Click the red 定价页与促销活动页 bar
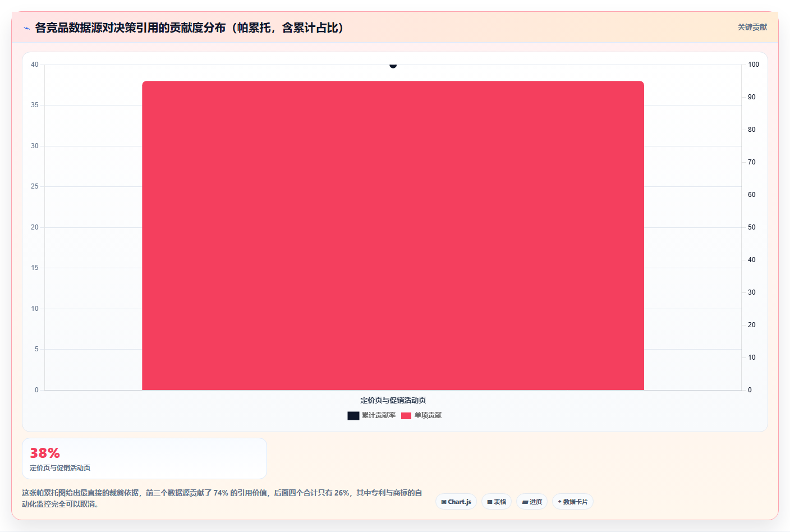790x532 pixels. pos(393,236)
